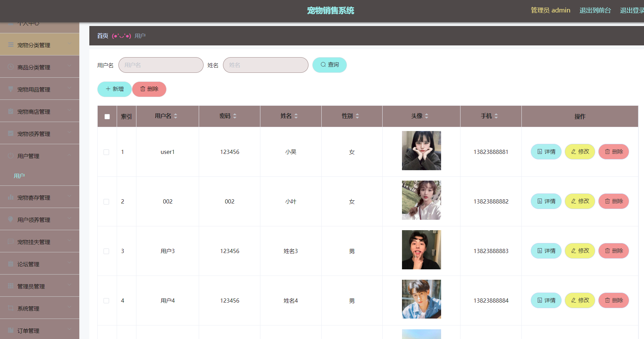Click 修改 for user 002
The image size is (644, 339).
pos(580,201)
